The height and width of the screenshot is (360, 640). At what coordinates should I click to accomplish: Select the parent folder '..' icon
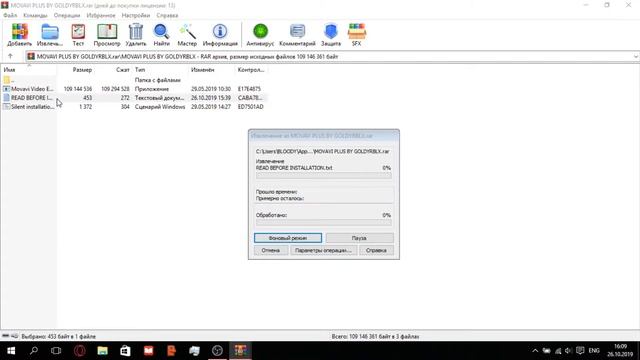(x=7, y=80)
